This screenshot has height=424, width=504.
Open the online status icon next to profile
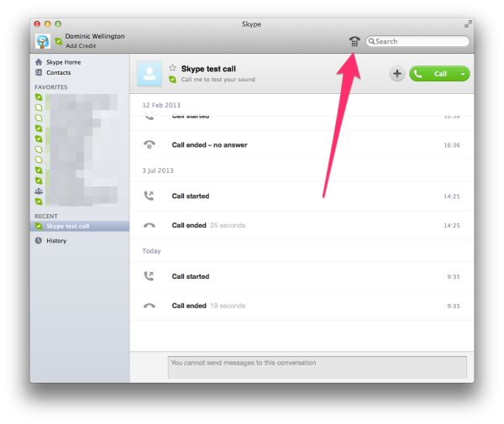click(x=58, y=41)
